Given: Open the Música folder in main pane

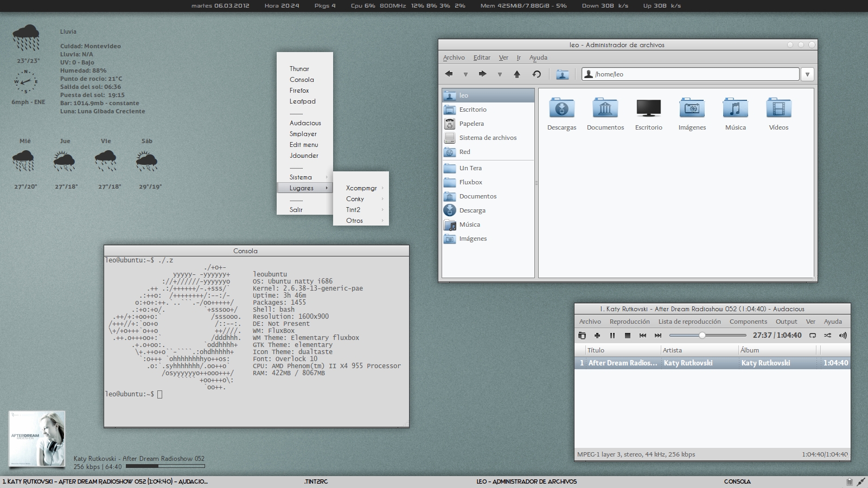Looking at the screenshot, I should (x=735, y=114).
